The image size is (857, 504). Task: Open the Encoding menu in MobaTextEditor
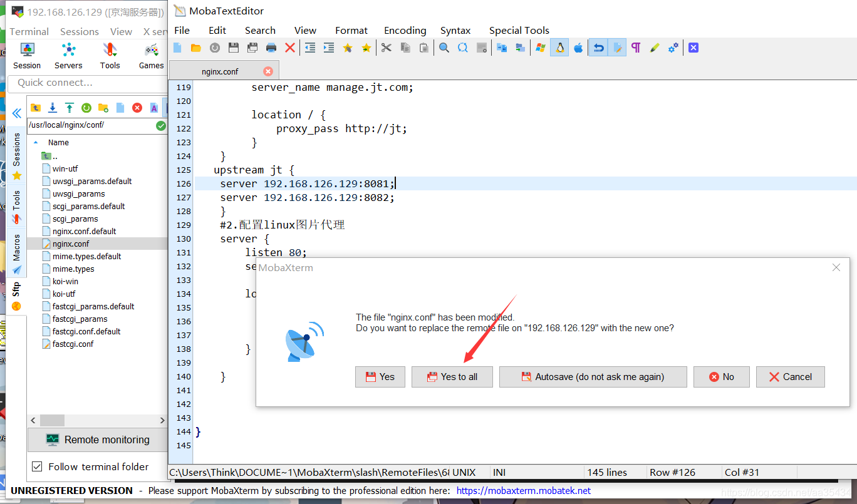(405, 30)
